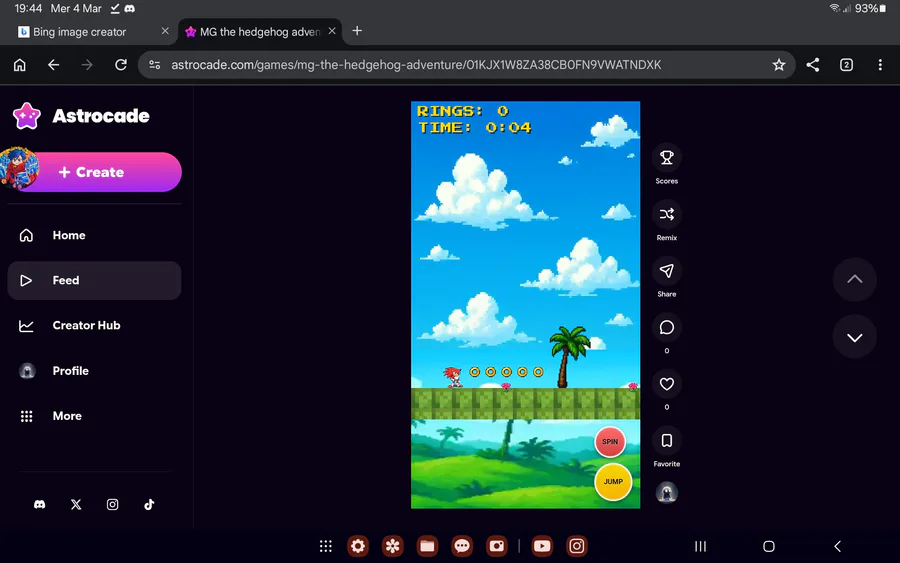Open Creator Hub in the sidebar
900x563 pixels.
[94, 325]
